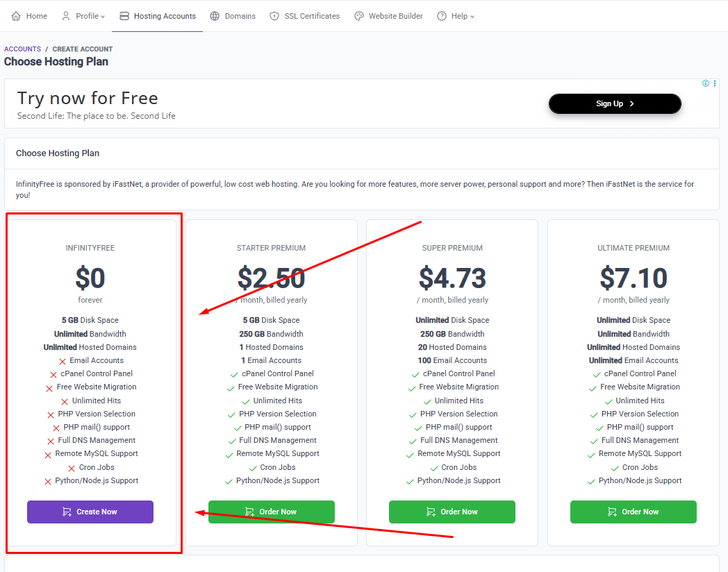Go to the Domains menu item

click(240, 16)
